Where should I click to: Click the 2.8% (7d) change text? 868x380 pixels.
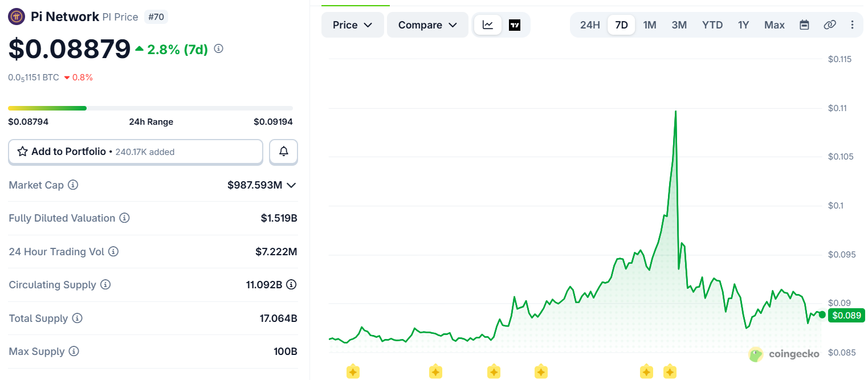click(x=177, y=50)
